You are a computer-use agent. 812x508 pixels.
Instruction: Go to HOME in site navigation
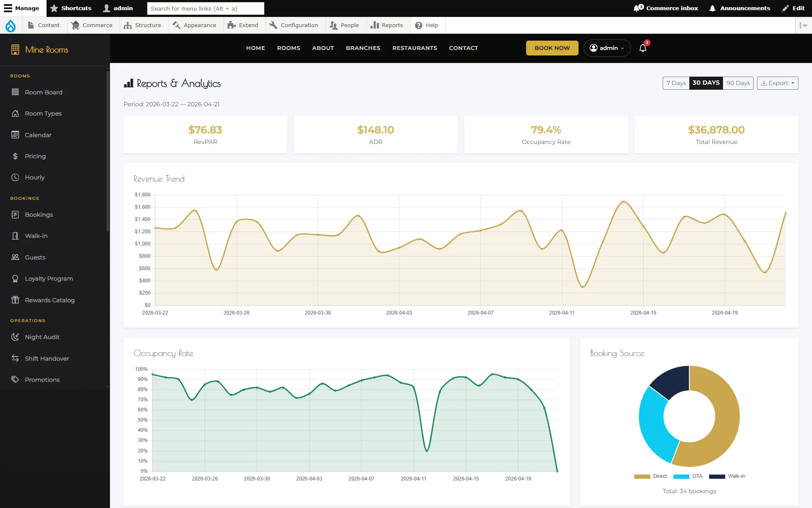[x=255, y=48]
